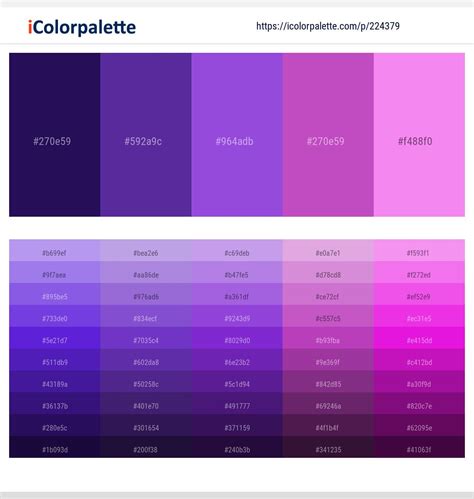Image resolution: width=474 pixels, height=499 pixels.
Task: Choose the shade swatch #e0a7e1
Action: point(328,250)
